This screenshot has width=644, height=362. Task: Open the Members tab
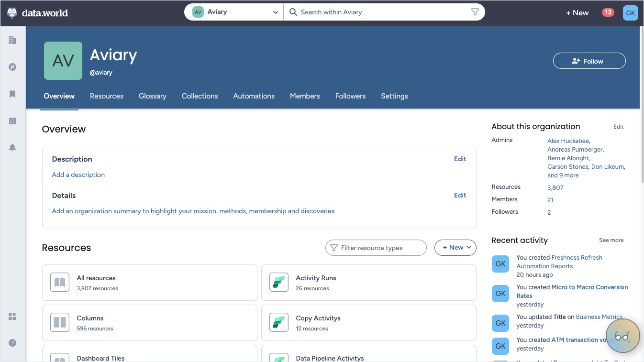point(305,96)
